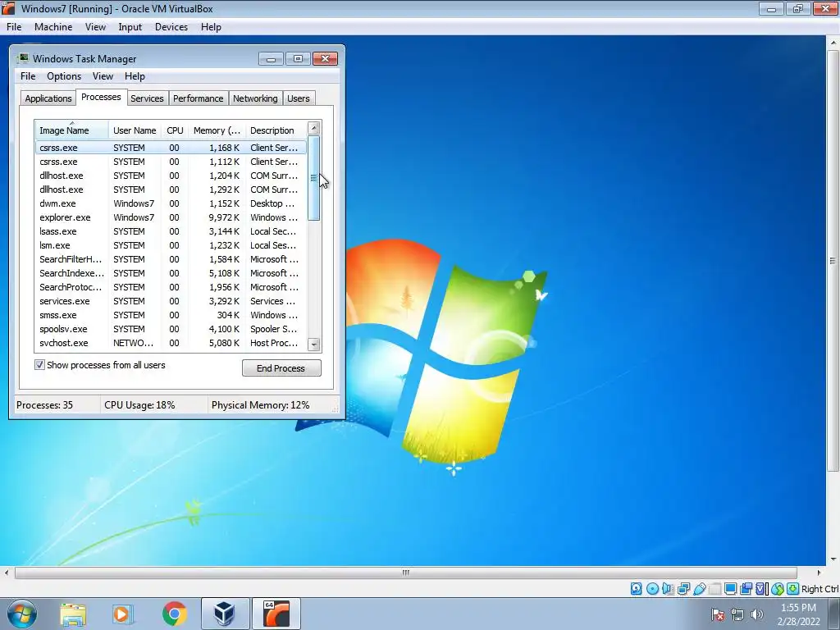The height and width of the screenshot is (630, 840).
Task: Sort by Image Name column header
Action: pos(72,130)
